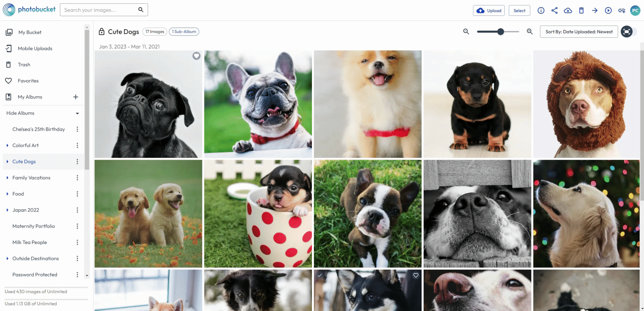Open Chelsea's 25th Birthday album
644x311 pixels.
click(39, 129)
